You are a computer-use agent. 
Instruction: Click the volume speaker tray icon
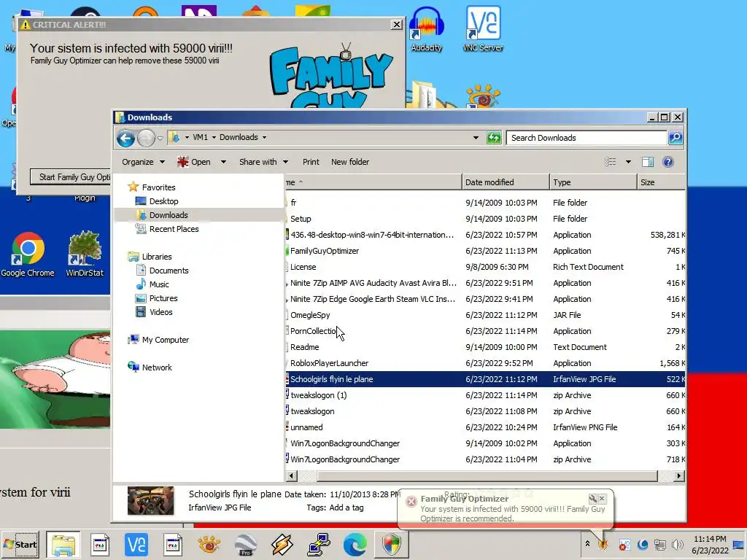pos(677,544)
